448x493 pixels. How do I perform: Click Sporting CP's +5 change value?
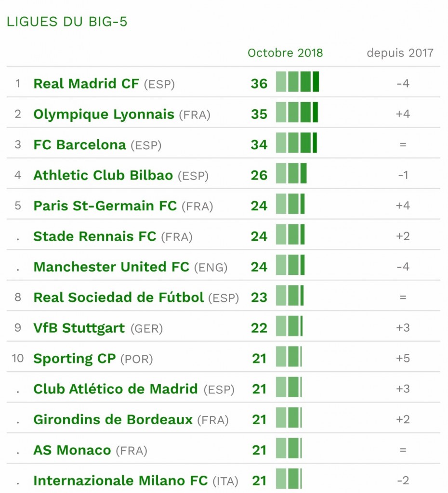point(403,358)
